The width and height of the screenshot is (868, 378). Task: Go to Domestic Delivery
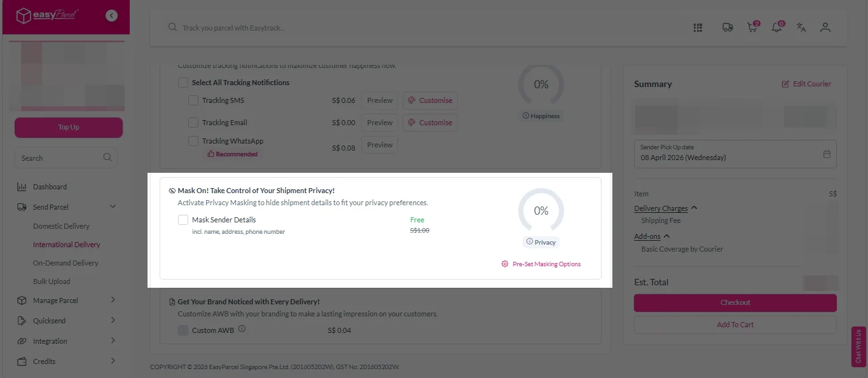[x=61, y=226]
